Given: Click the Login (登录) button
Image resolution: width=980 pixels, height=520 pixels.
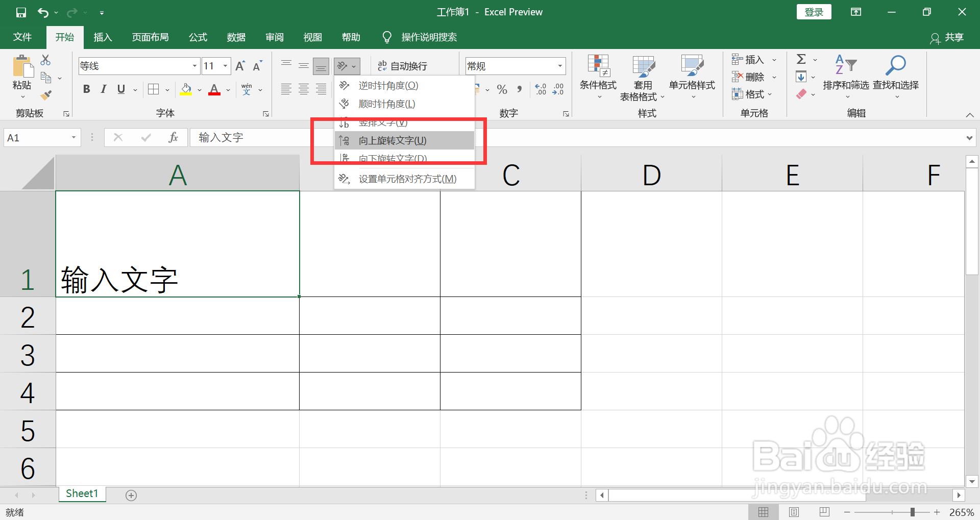Looking at the screenshot, I should (814, 12).
